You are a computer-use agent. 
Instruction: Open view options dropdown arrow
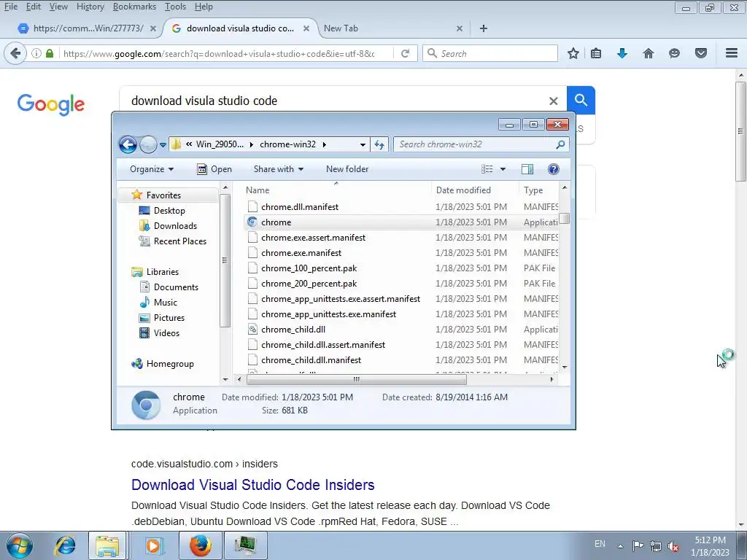point(503,169)
